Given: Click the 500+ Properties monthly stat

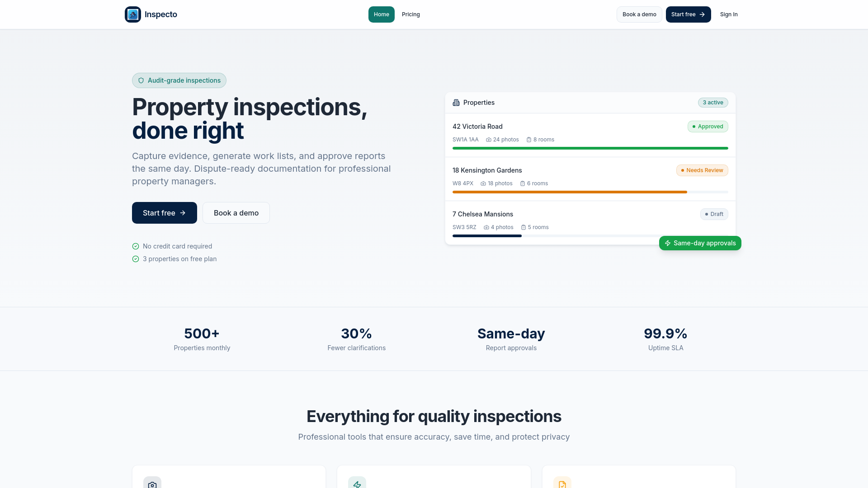Looking at the screenshot, I should pos(202,339).
